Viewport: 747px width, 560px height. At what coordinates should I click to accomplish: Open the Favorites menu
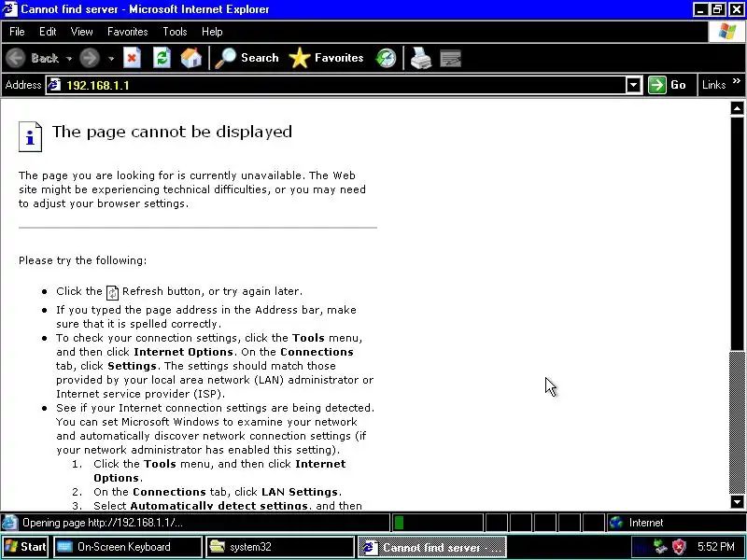[128, 32]
